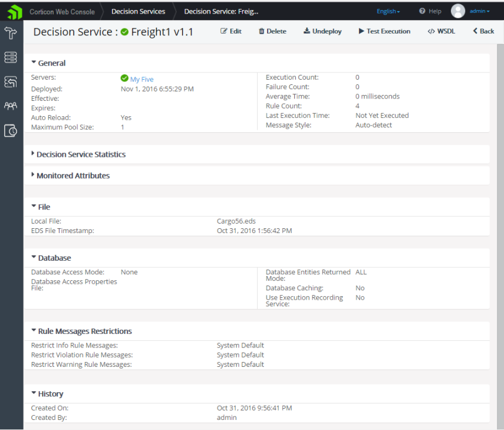Click the green Progress Corticon logo

pos(15,12)
